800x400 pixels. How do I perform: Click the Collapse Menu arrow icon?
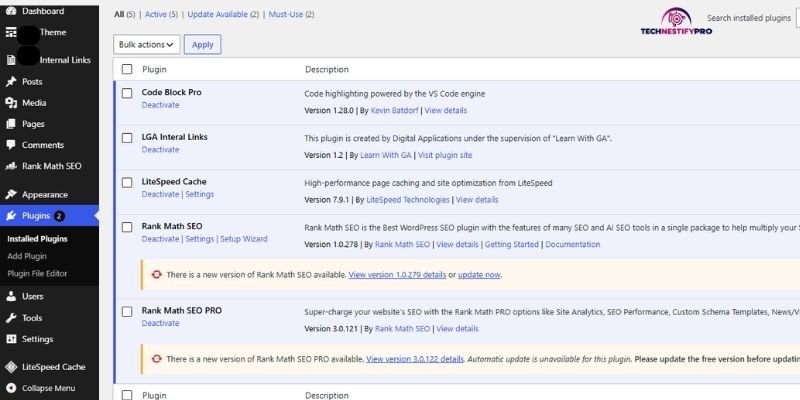[11, 388]
